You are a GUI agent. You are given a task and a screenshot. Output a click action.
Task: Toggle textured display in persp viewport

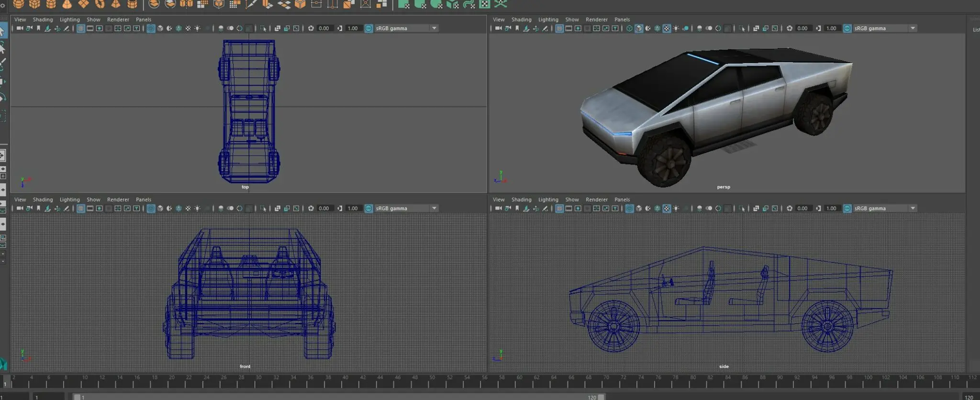pos(667,28)
